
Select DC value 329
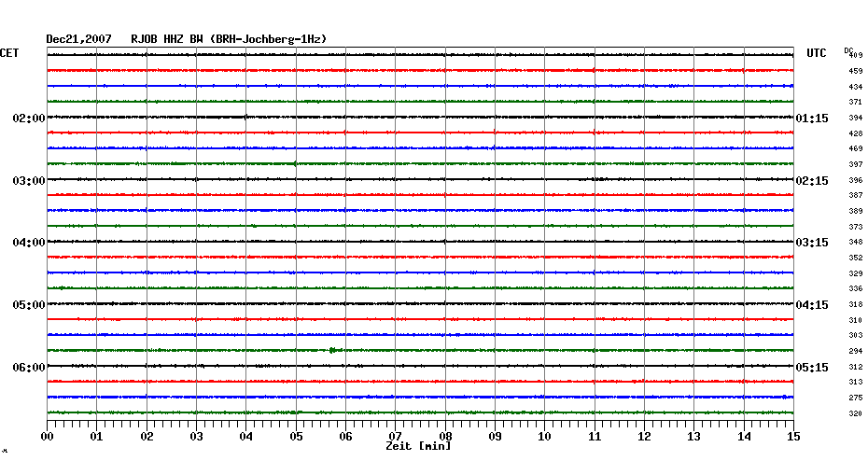click(x=855, y=273)
